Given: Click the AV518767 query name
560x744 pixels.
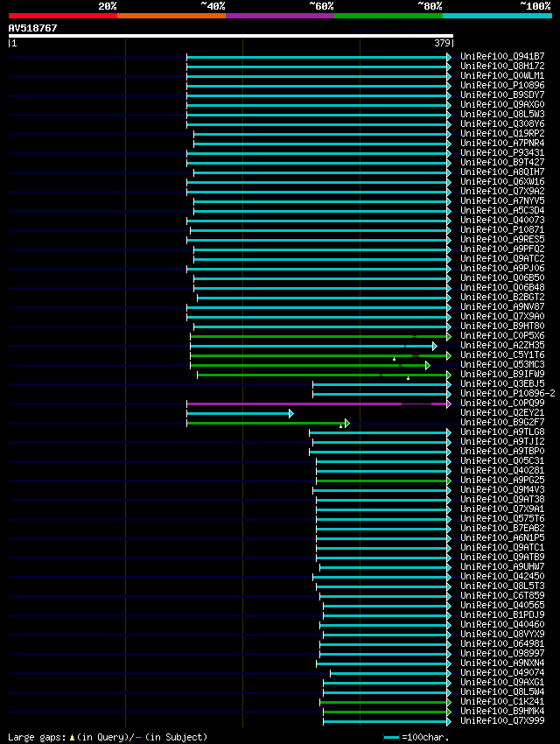Looking at the screenshot, I should pyautogui.click(x=32, y=28).
